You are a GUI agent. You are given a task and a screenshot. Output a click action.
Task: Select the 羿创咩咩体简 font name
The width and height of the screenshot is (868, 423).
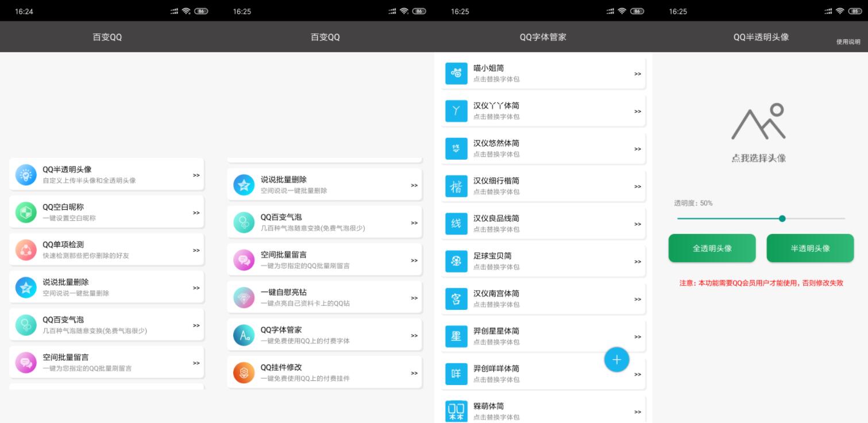click(496, 368)
